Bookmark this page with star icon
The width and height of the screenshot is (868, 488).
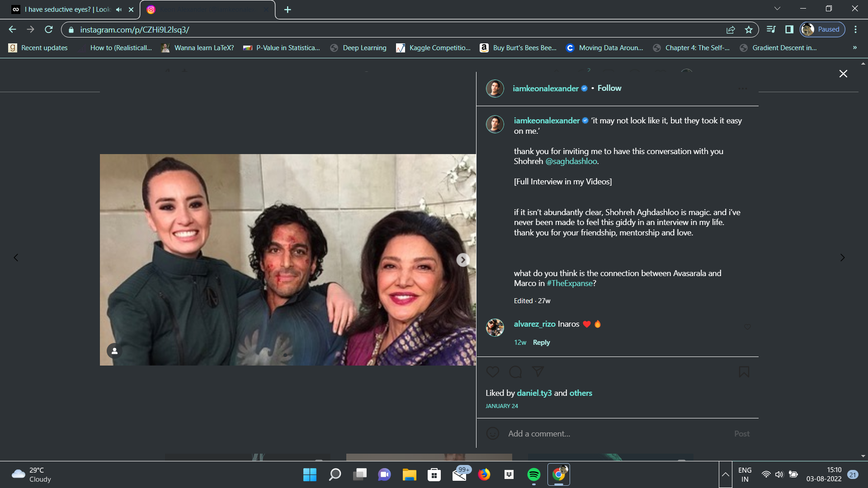click(749, 29)
